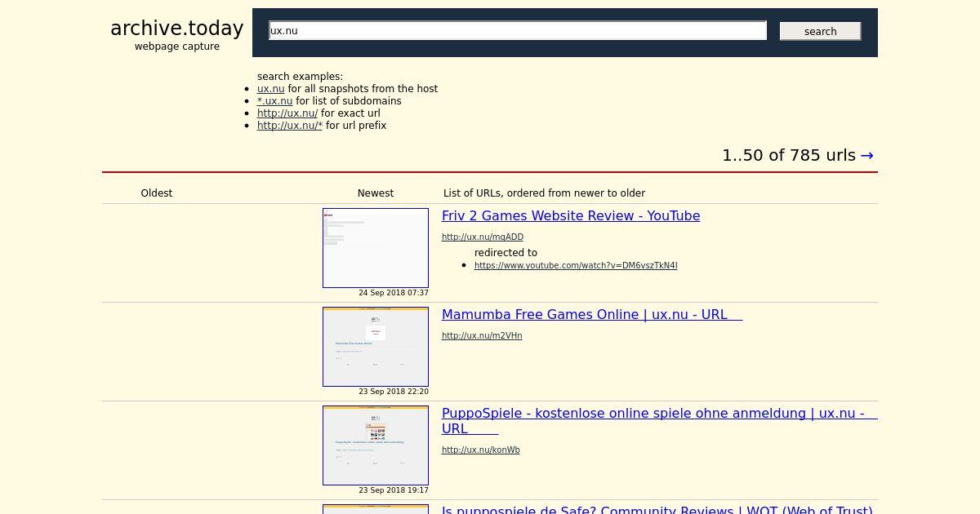Click the http://ux.nu/mqADD url link
The image size is (980, 514).
pyautogui.click(x=483, y=237)
